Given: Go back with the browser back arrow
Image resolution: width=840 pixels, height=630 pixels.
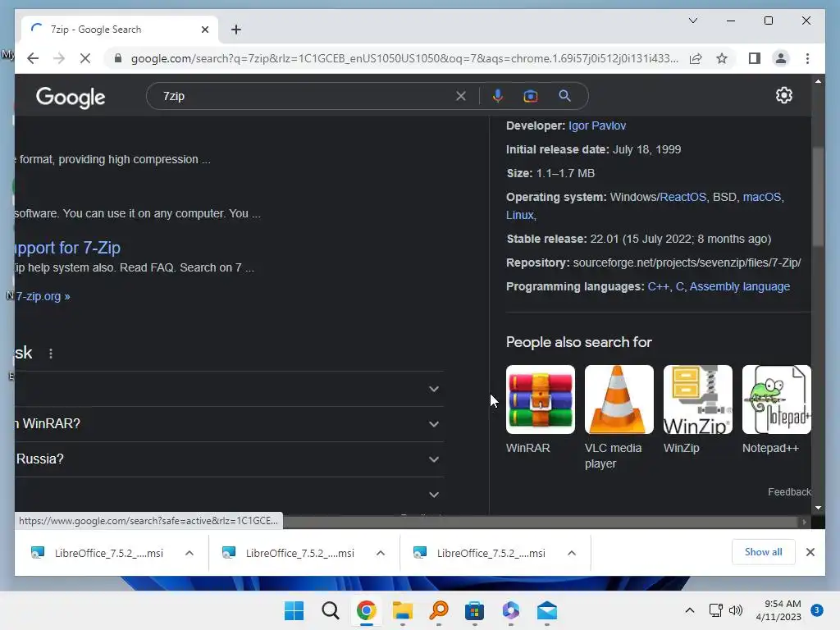Looking at the screenshot, I should click(x=33, y=58).
